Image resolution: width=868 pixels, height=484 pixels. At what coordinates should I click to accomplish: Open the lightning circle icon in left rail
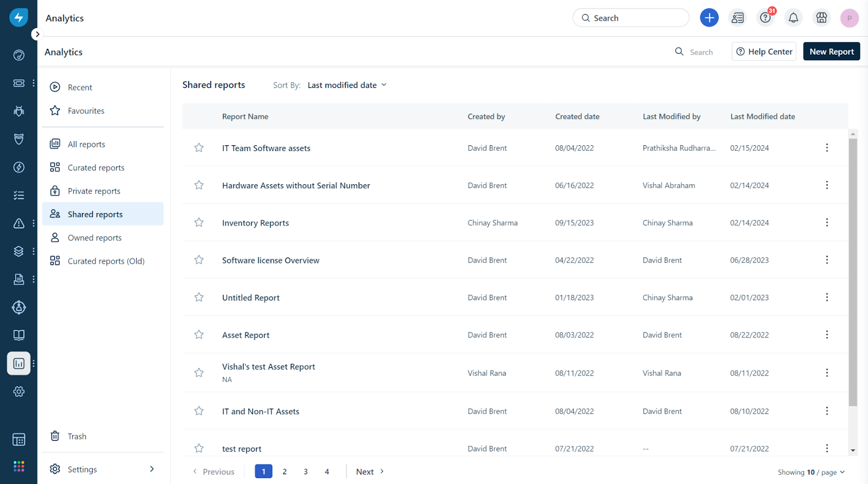click(19, 167)
